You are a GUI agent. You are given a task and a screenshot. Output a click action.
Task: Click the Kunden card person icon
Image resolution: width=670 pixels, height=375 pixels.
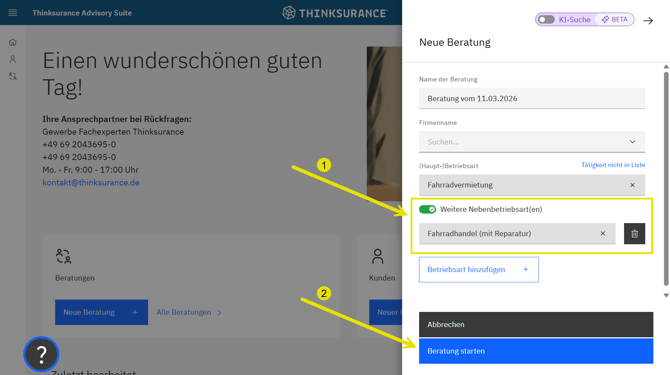(x=377, y=256)
